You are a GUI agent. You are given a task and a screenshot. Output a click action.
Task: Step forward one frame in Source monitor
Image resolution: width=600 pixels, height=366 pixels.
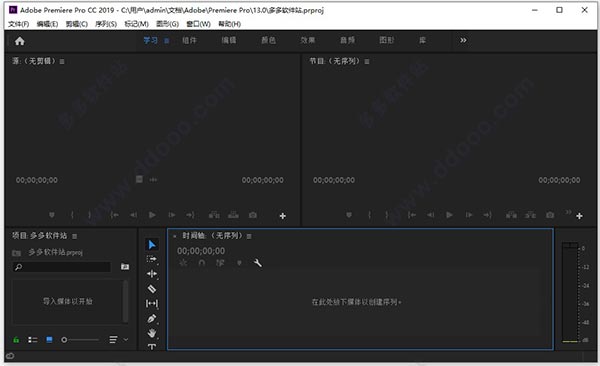click(x=172, y=215)
